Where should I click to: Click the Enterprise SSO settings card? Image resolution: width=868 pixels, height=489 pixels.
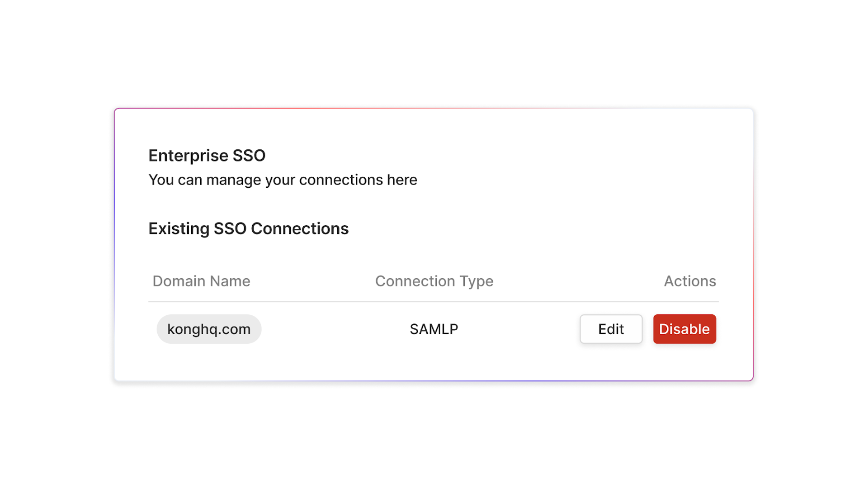[434, 244]
